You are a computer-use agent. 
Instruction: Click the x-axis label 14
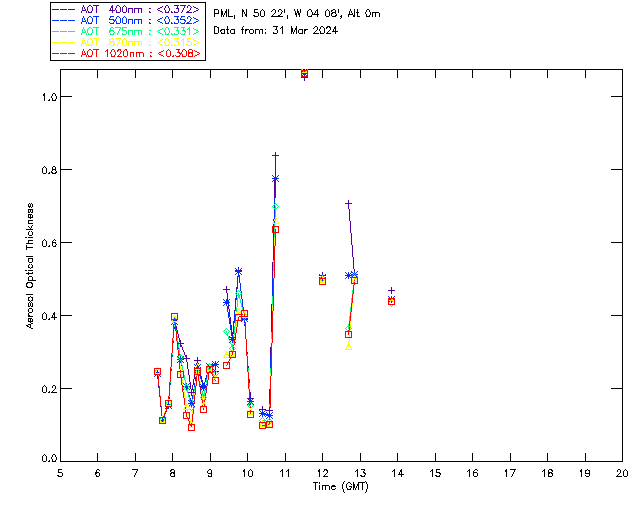click(x=398, y=473)
